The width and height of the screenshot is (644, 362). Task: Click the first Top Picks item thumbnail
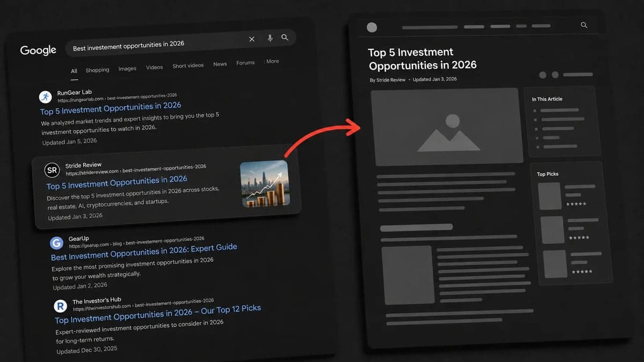click(550, 196)
